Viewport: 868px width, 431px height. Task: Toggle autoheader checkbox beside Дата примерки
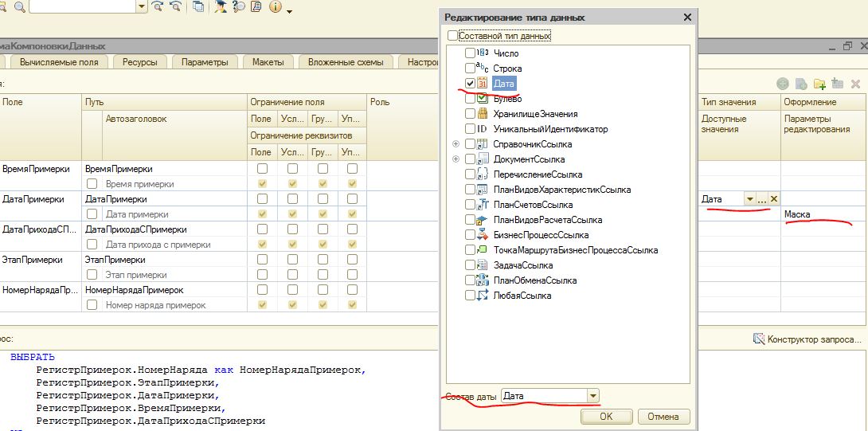coord(93,214)
